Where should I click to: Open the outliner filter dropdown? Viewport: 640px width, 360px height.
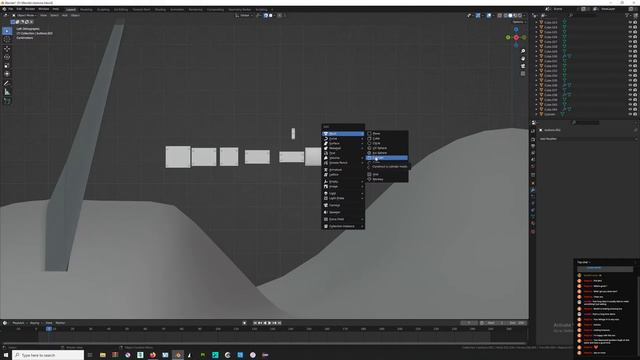pyautogui.click(x=628, y=16)
